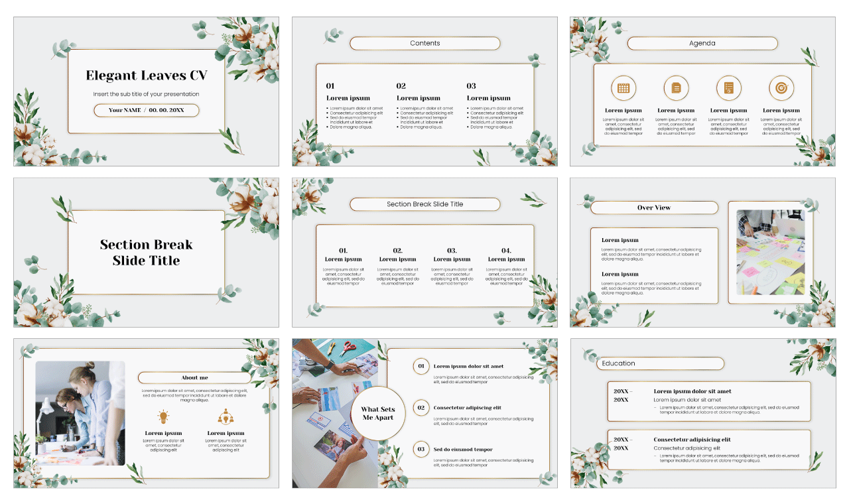Click the 03 number in Contents slide

pos(472,86)
